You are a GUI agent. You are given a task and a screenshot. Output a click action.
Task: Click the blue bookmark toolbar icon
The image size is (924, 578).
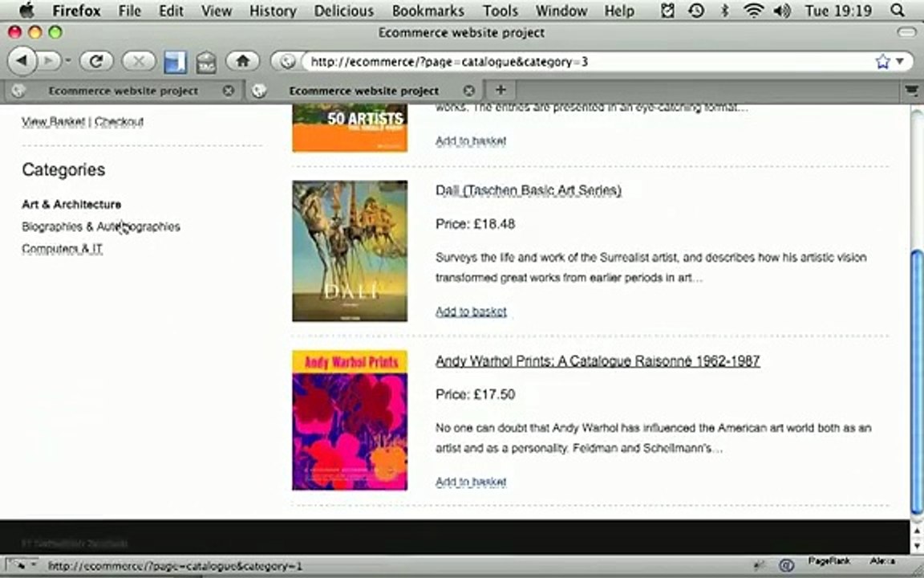pyautogui.click(x=175, y=61)
